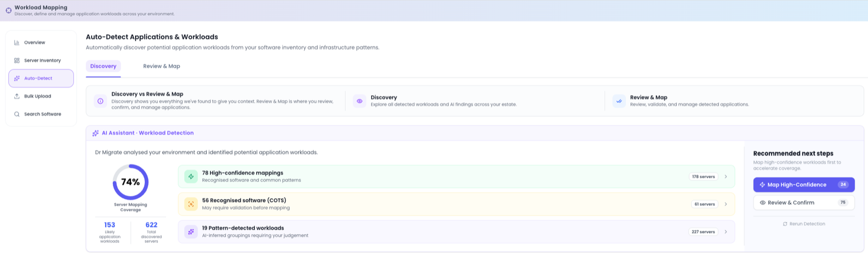
Task: Click the 622 total discovered servers figure
Action: tap(151, 225)
